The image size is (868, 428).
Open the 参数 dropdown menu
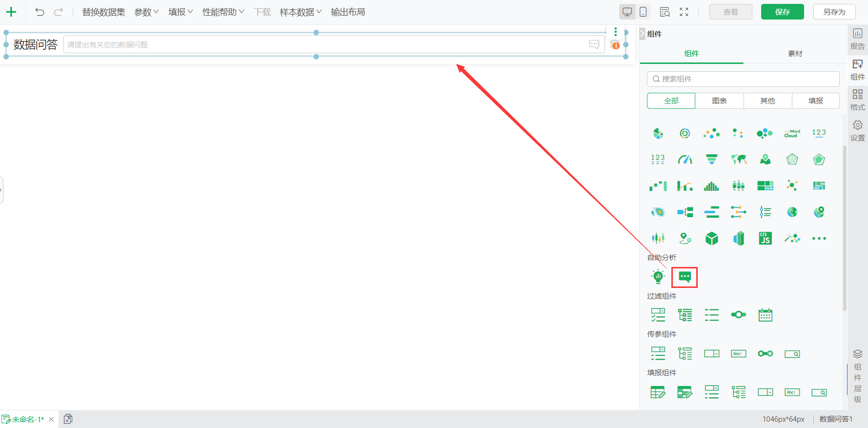(146, 12)
